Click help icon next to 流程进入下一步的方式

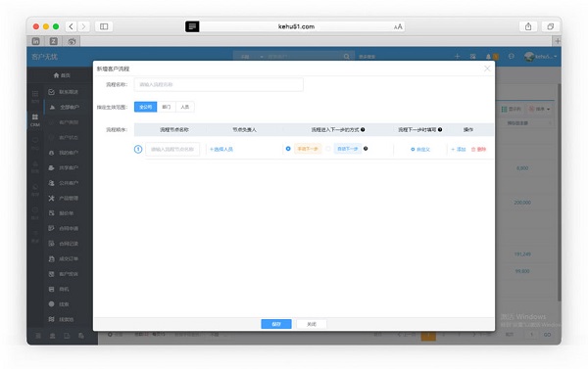363,129
